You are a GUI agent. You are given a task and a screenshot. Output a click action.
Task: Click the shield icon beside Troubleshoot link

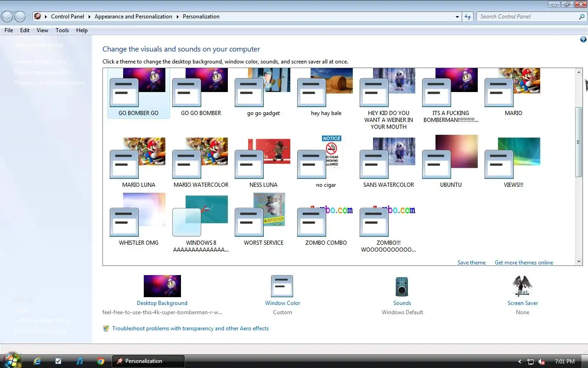pyautogui.click(x=106, y=328)
